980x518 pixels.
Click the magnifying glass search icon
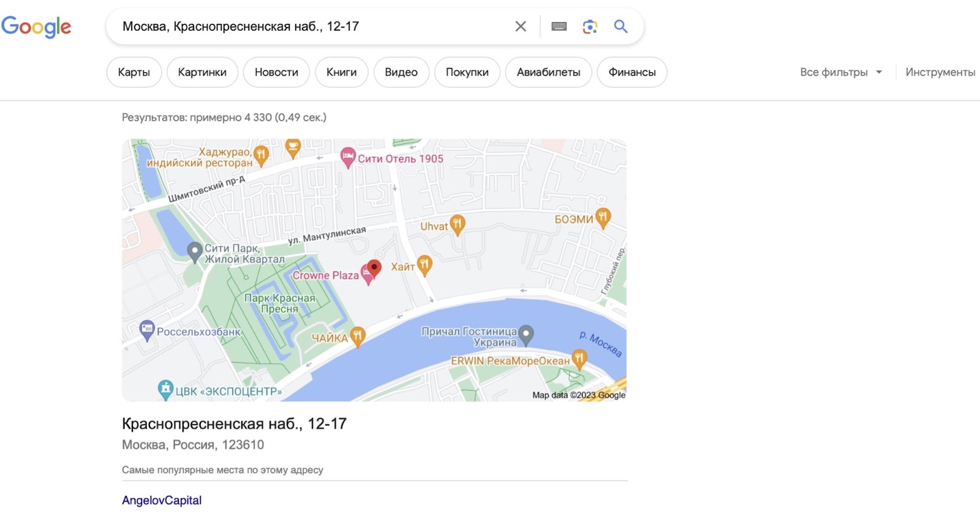pyautogui.click(x=620, y=26)
